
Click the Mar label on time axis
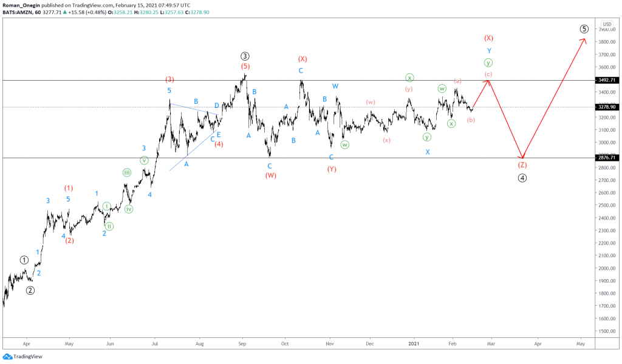click(491, 344)
